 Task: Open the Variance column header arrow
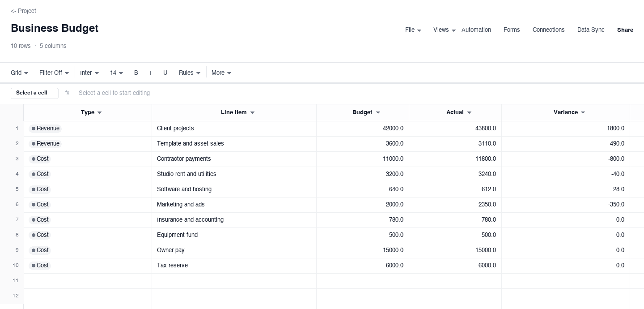[x=583, y=113]
